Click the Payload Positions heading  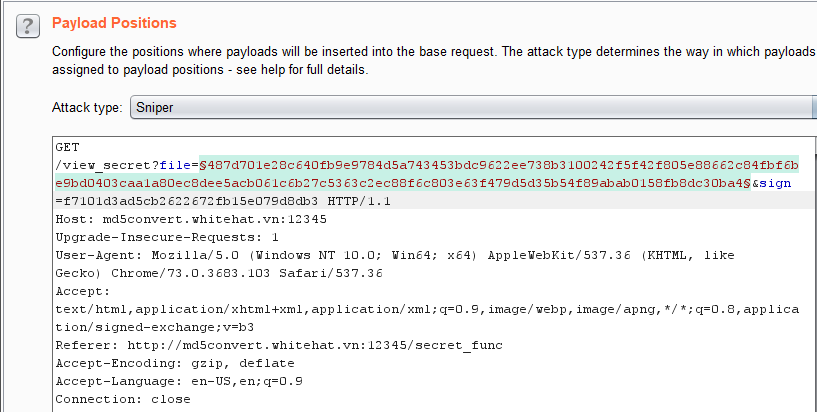tap(114, 23)
